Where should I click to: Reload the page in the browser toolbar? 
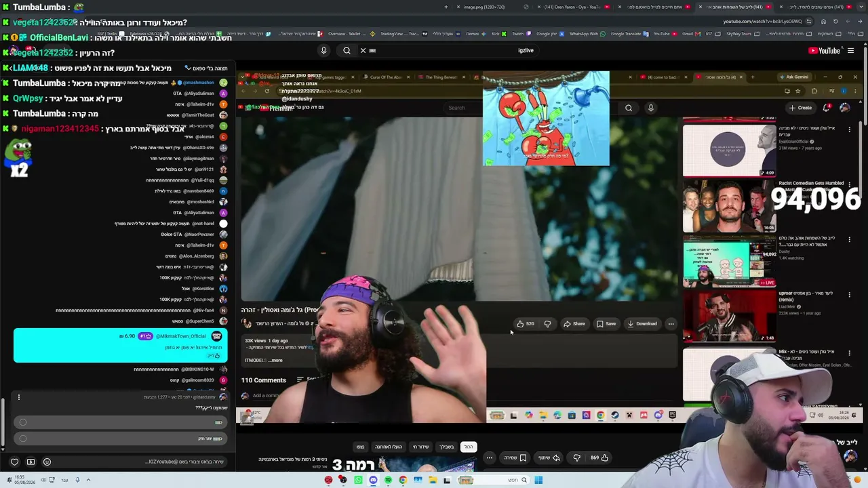click(835, 21)
